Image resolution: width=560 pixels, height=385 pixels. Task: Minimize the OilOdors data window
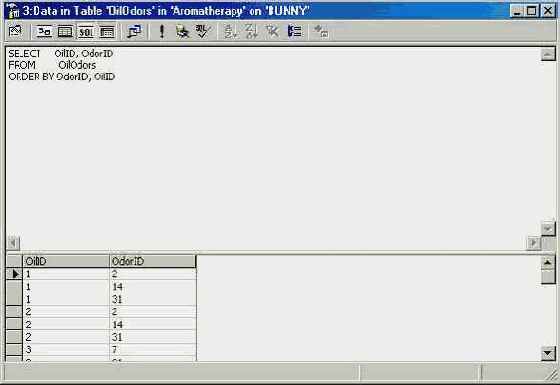coord(516,11)
